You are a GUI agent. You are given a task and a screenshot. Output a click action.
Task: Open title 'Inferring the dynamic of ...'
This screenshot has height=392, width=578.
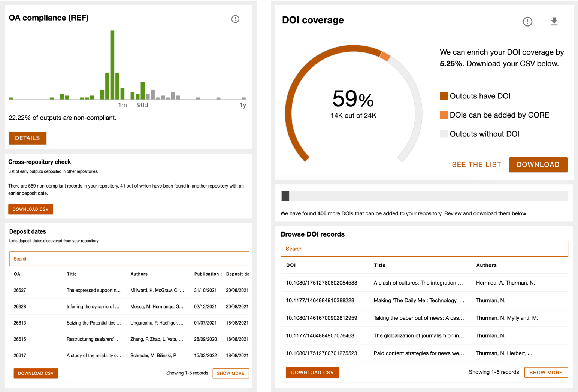(x=93, y=307)
